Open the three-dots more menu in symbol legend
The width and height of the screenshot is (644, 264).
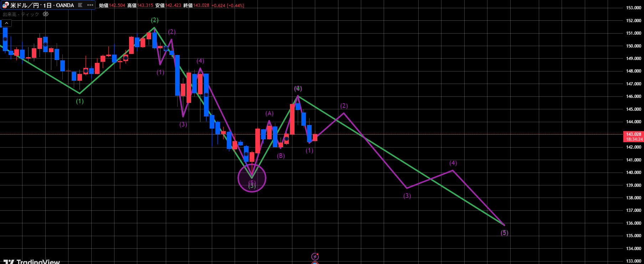[90, 5]
